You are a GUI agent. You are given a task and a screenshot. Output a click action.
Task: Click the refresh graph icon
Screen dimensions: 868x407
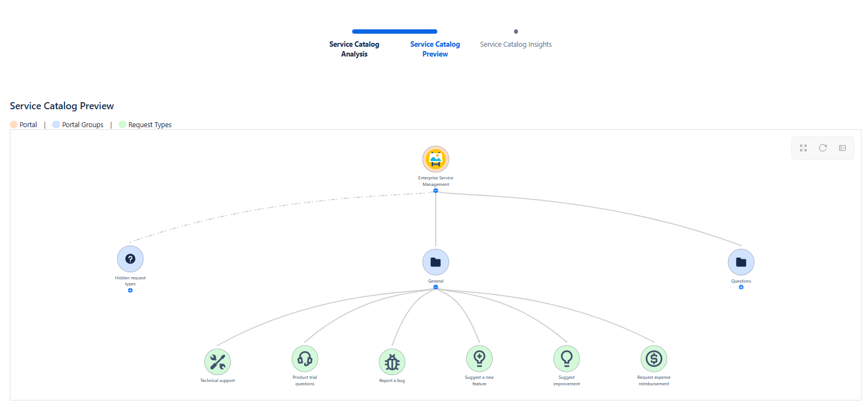point(823,148)
